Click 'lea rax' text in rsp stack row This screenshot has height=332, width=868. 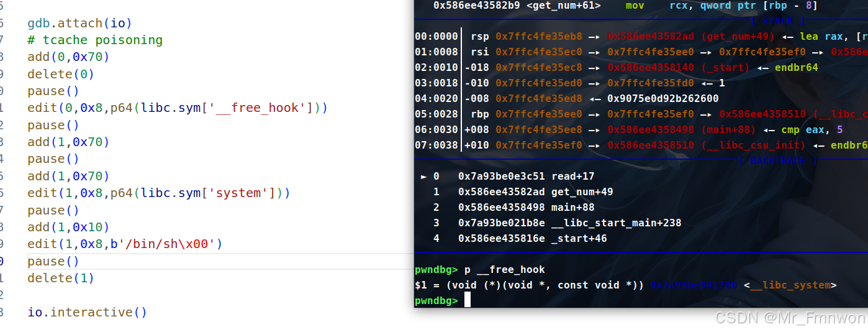click(x=823, y=37)
